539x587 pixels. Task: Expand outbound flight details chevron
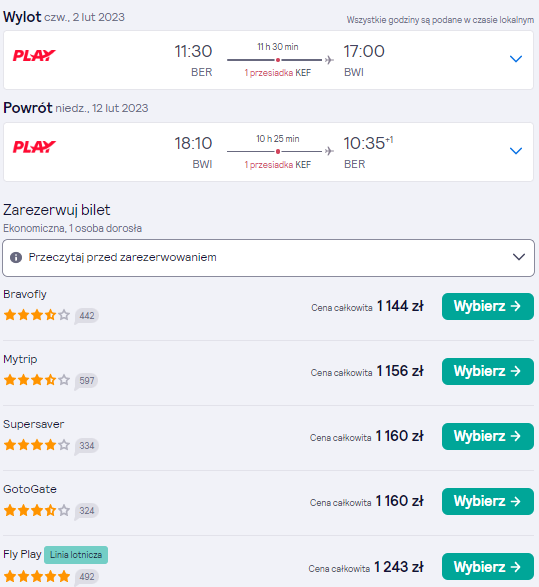coord(516,59)
